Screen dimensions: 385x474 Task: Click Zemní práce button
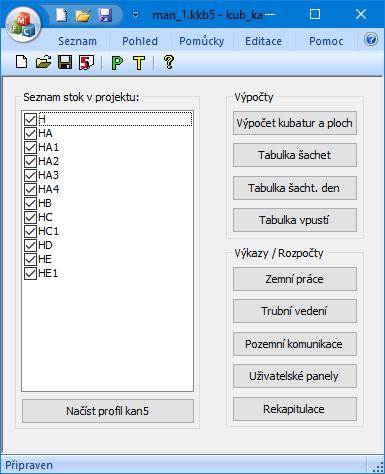[x=295, y=279]
